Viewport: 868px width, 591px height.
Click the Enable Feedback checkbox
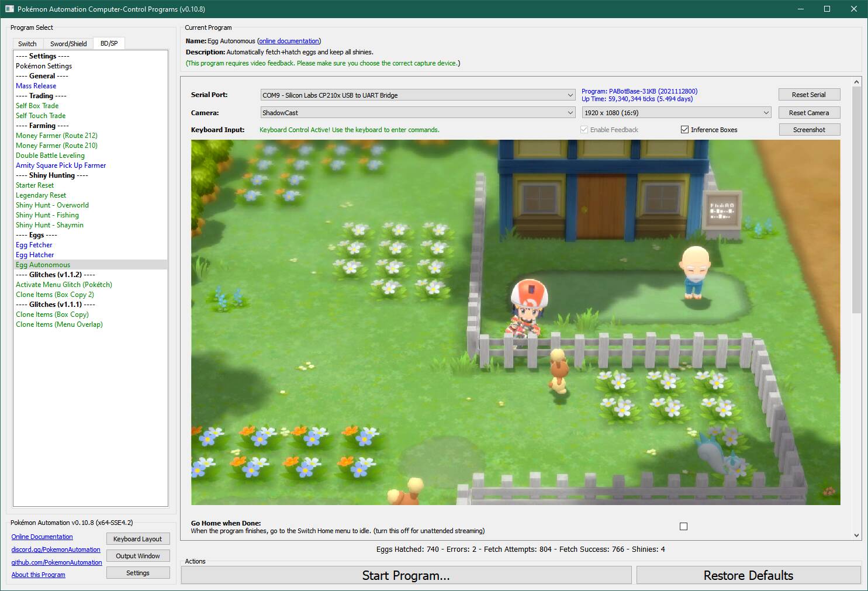(584, 130)
